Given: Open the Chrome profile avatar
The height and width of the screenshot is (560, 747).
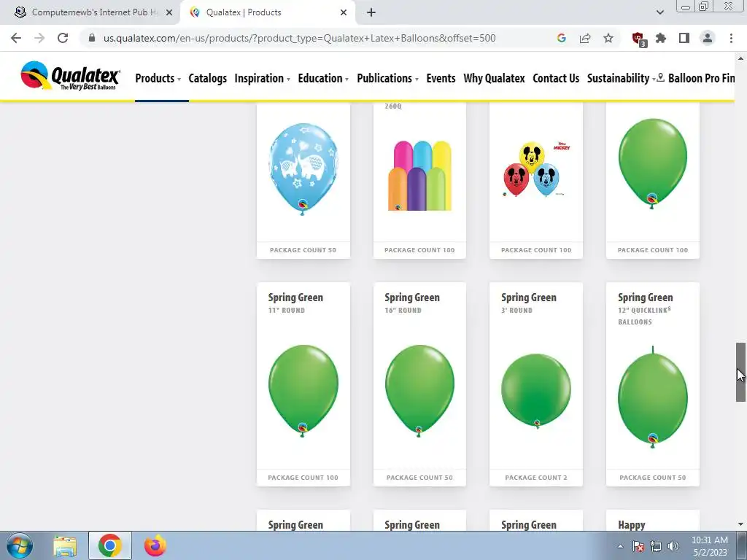Looking at the screenshot, I should click(x=708, y=38).
